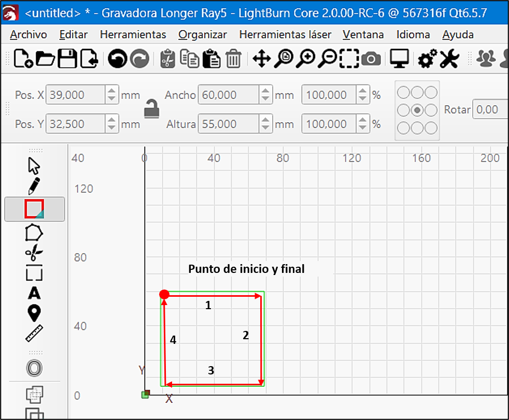509x420 pixels.
Task: Open the Ventana menu
Action: point(363,34)
